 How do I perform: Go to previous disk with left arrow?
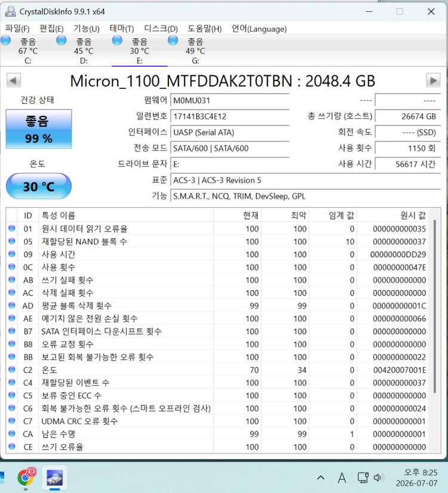click(14, 81)
